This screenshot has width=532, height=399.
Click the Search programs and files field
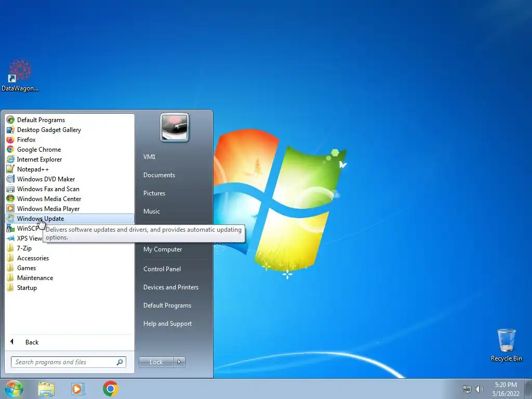click(x=69, y=362)
